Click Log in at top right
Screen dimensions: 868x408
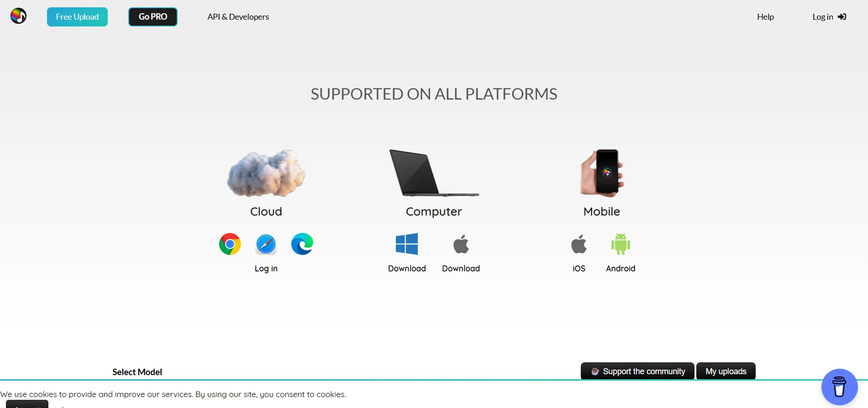click(829, 17)
